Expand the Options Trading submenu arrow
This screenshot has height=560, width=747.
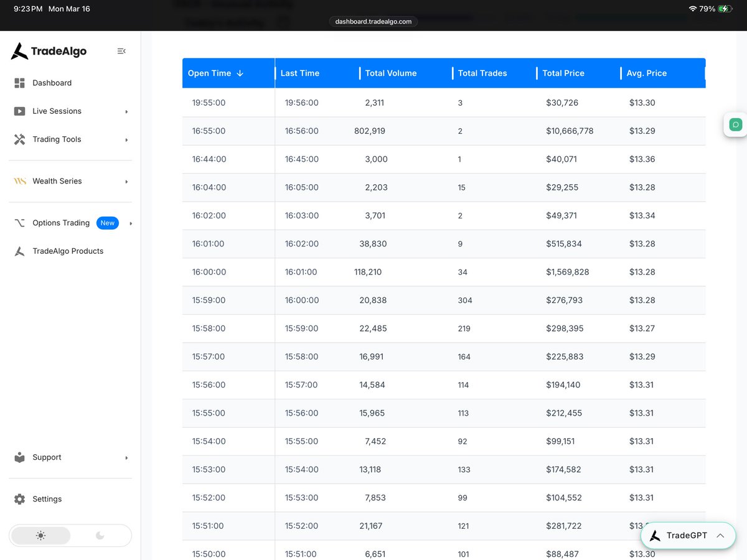pos(131,223)
